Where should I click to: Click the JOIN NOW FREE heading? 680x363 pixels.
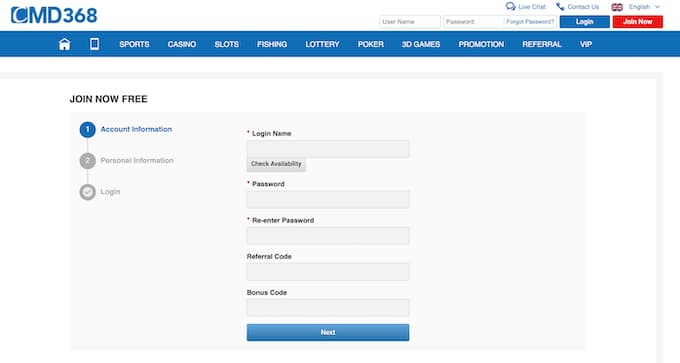[109, 99]
